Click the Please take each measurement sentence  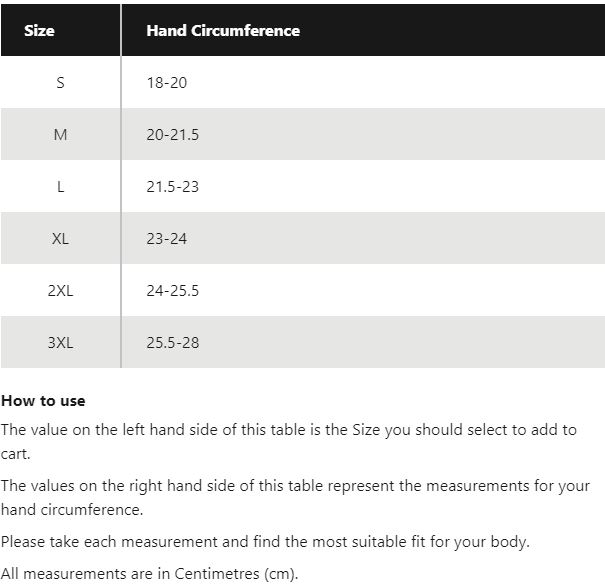[265, 542]
